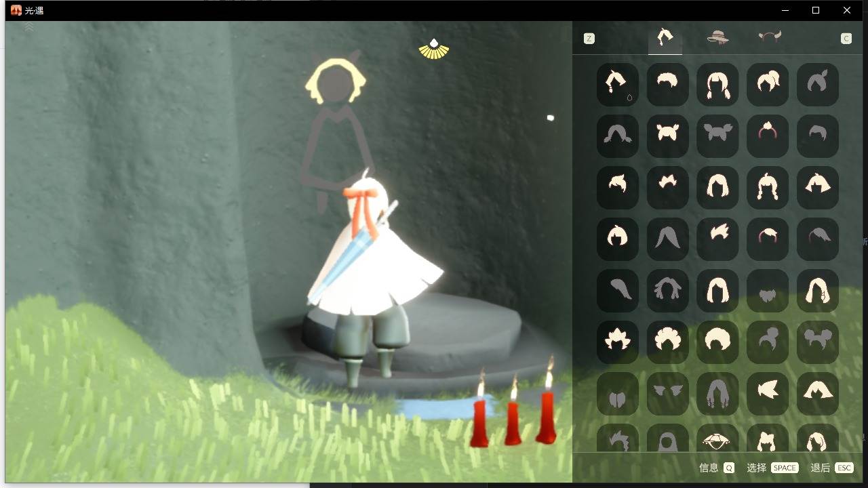This screenshot has height=488, width=868.
Task: Select the gray short cropped hairstyle
Action: [818, 136]
